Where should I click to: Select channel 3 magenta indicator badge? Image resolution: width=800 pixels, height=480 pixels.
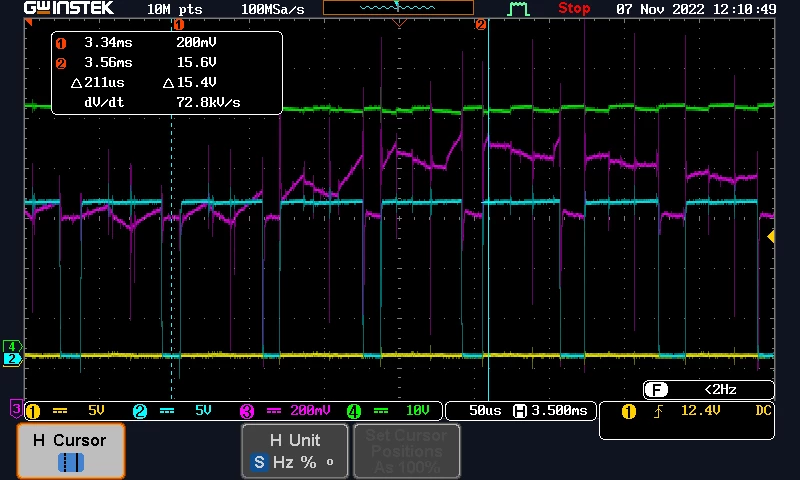[247, 411]
